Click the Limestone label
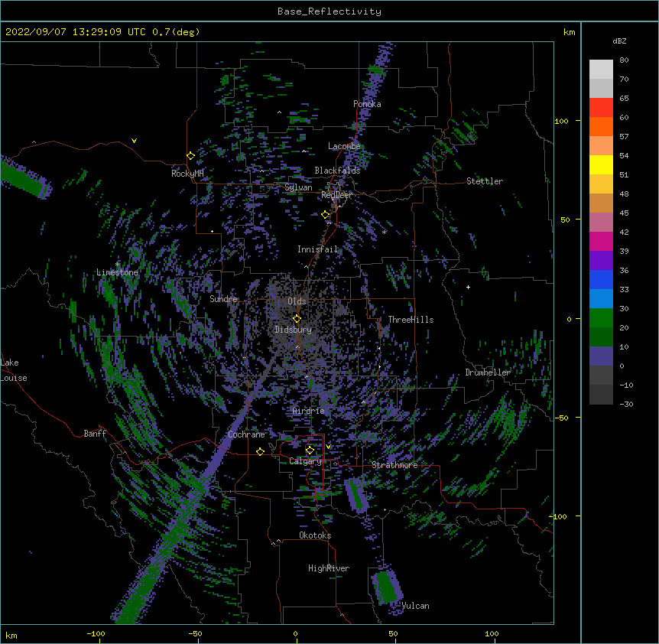Viewport: 659px width, 644px height. point(117,272)
